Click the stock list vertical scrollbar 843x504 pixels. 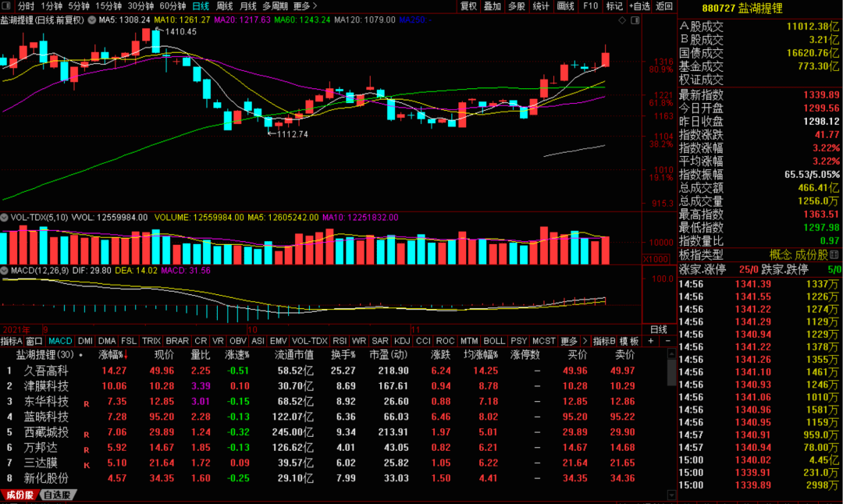(671, 374)
